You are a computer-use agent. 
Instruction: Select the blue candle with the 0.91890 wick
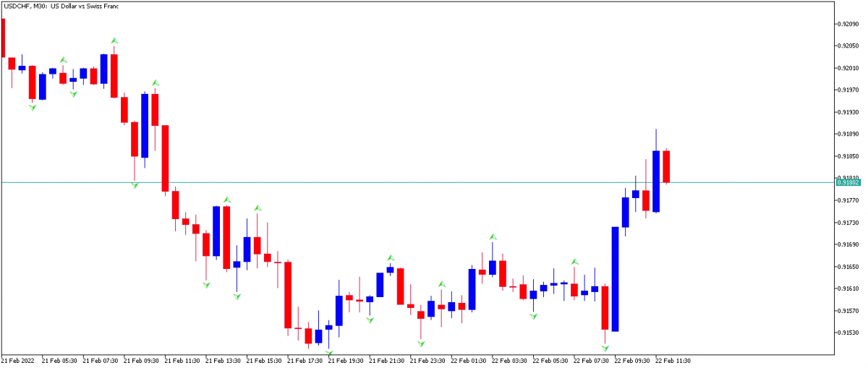point(656,181)
